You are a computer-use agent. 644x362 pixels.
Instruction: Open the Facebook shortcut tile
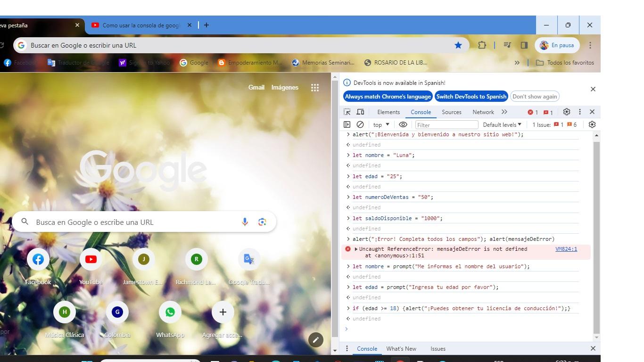click(38, 267)
